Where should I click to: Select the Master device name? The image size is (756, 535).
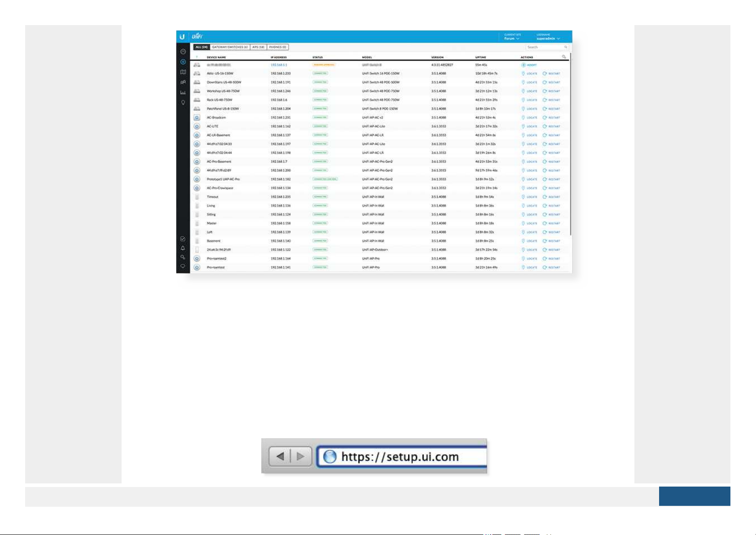212,223
